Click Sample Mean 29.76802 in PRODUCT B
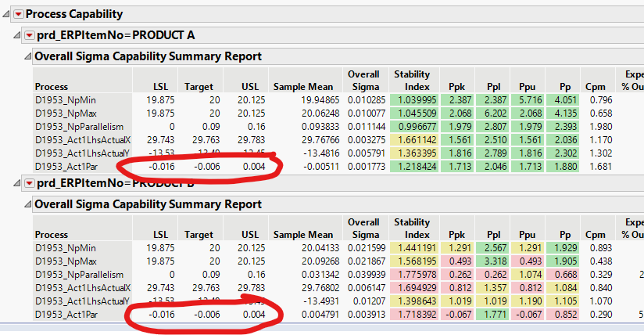 point(320,288)
